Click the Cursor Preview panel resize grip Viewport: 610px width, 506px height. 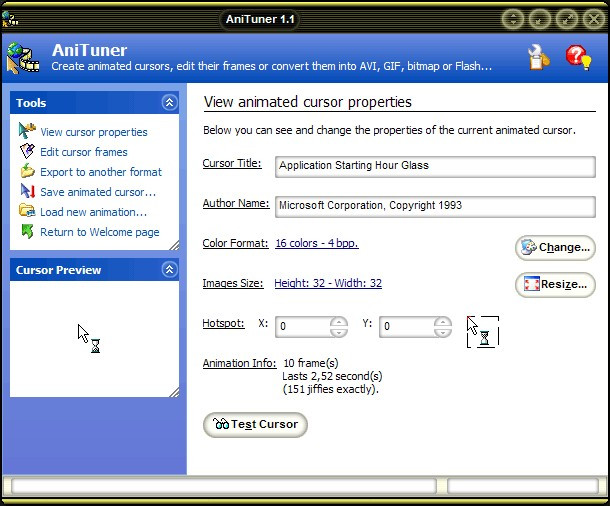pos(174,392)
